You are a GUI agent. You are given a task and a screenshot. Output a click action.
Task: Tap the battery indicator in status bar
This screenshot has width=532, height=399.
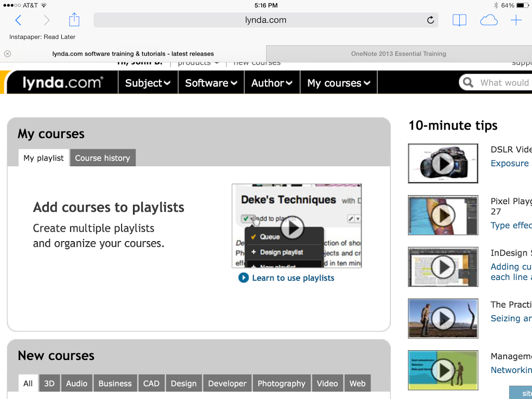[x=522, y=5]
